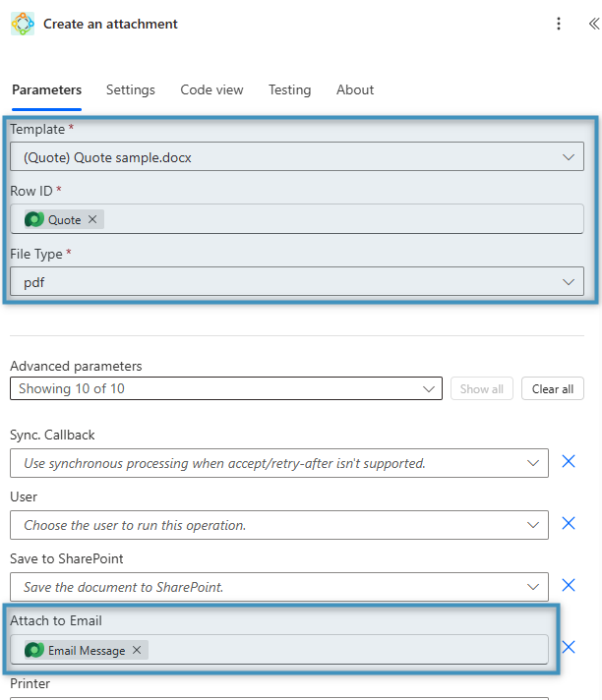Open the File Type pdf dropdown
Screen dimensions: 602x700
click(x=568, y=282)
